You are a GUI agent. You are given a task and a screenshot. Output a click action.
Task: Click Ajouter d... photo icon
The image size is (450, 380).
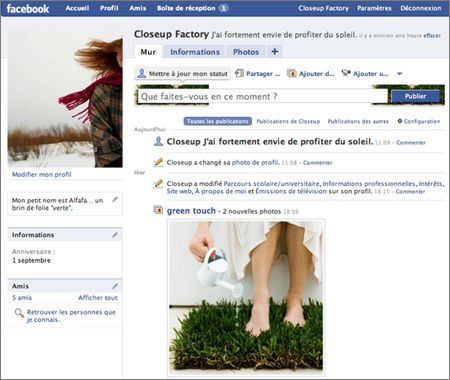[x=292, y=73]
